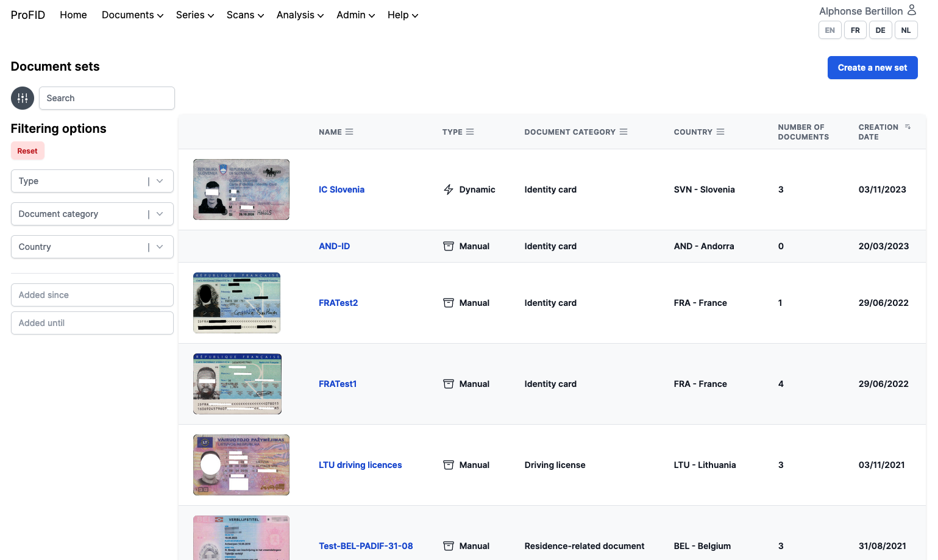Click the Added since date field
The image size is (938, 560).
tap(92, 295)
